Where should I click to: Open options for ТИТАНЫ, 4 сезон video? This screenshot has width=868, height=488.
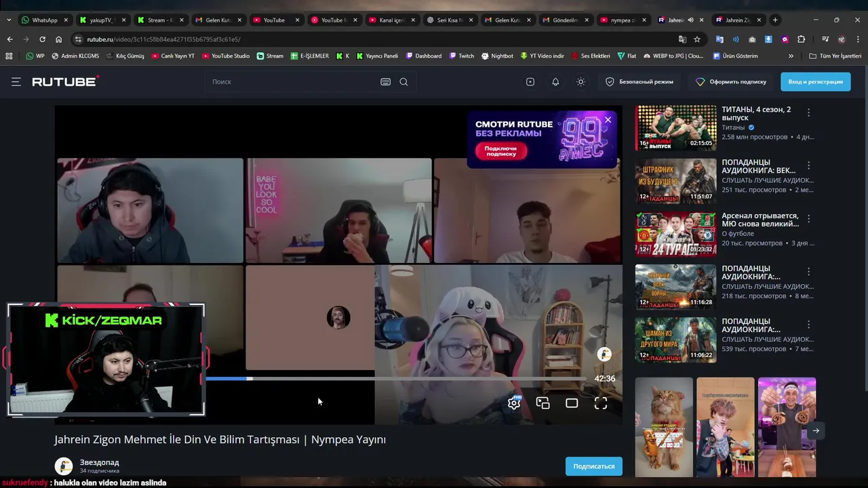(808, 113)
